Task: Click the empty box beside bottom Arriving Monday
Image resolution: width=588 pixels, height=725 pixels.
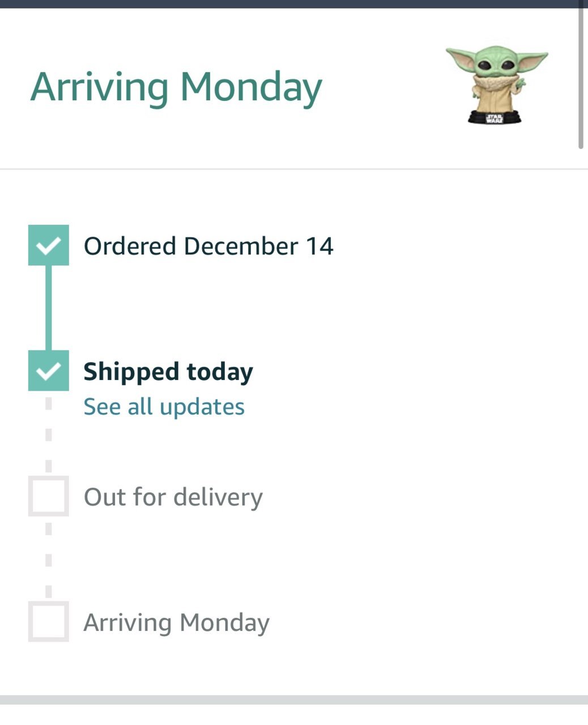Action: click(x=49, y=621)
